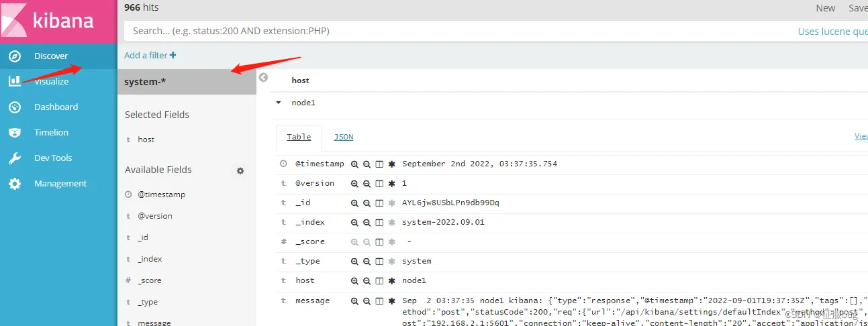Toggle host column in table

[379, 280]
